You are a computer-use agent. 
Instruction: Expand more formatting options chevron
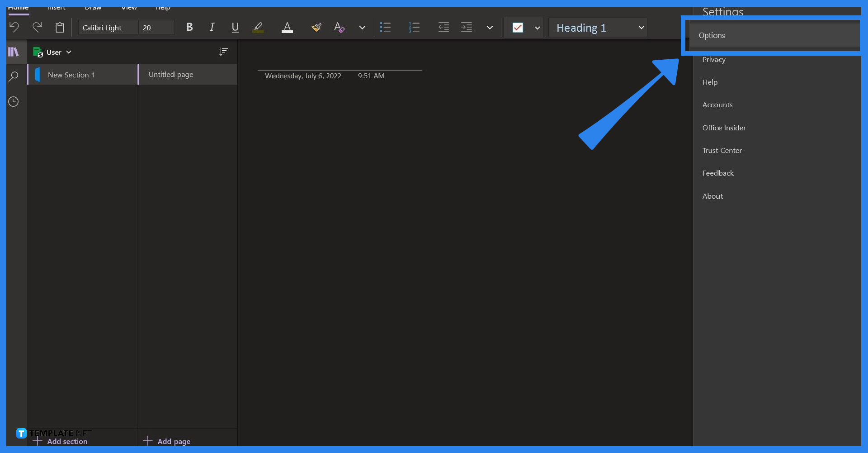(x=362, y=27)
